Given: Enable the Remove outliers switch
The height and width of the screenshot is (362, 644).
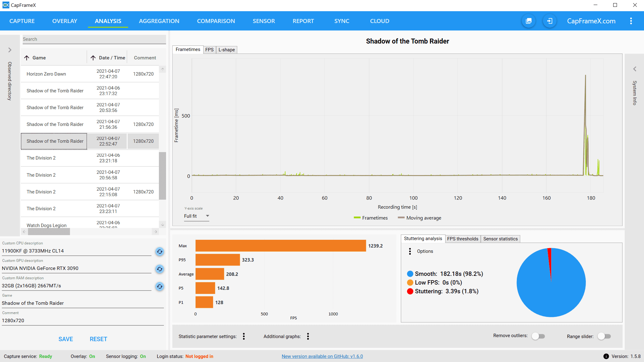Looking at the screenshot, I should (538, 336).
